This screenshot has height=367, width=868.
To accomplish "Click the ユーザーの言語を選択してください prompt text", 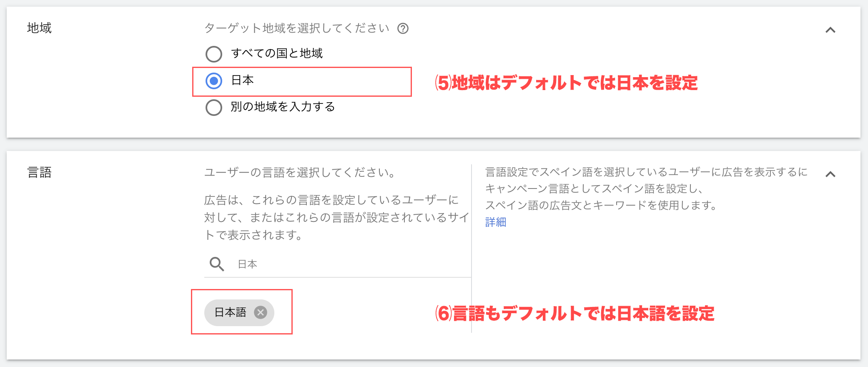I will [299, 172].
